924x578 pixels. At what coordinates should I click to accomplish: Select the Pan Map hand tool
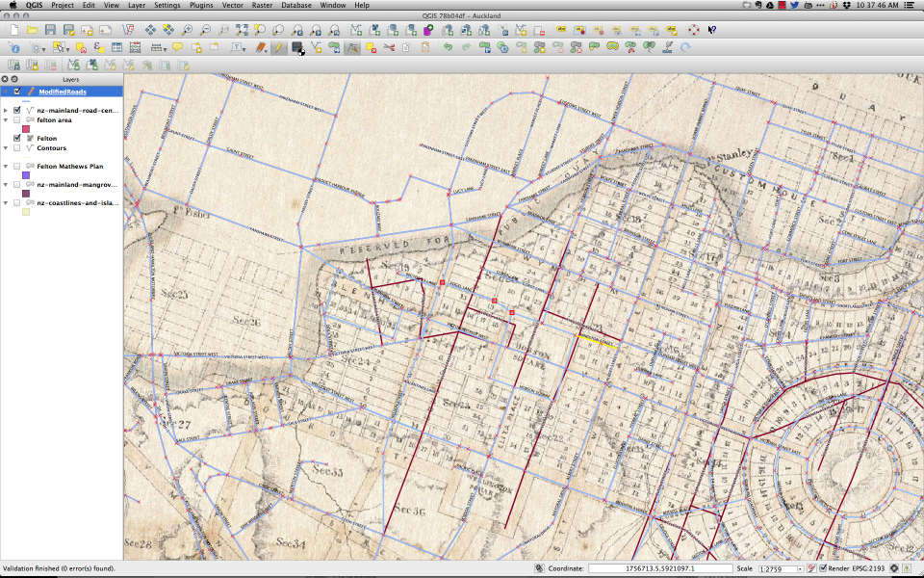point(152,31)
